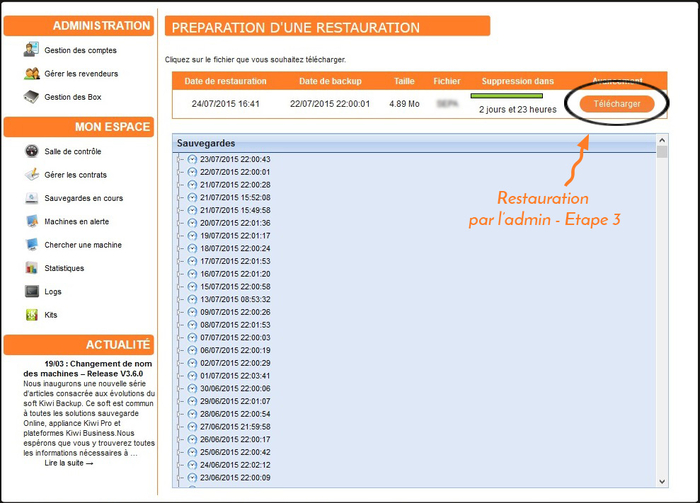Click the Sauvegardes en cours icon
Image resolution: width=700 pixels, height=503 pixels.
(31, 198)
